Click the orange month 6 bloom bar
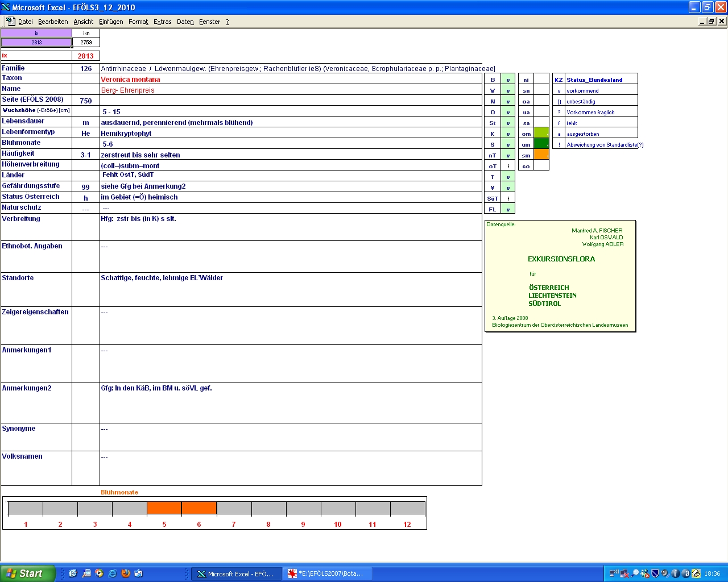The height and width of the screenshot is (582, 728). point(199,508)
